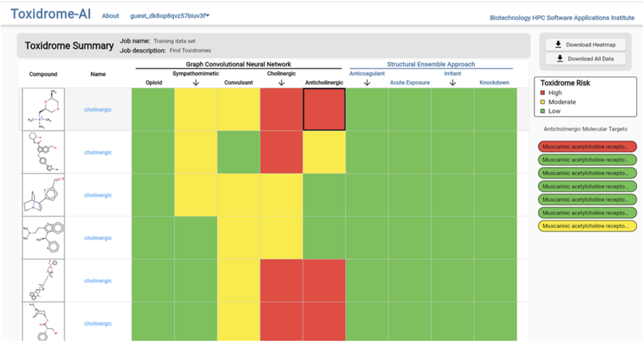Select the red high-risk Muscarinic receptor target

point(587,146)
